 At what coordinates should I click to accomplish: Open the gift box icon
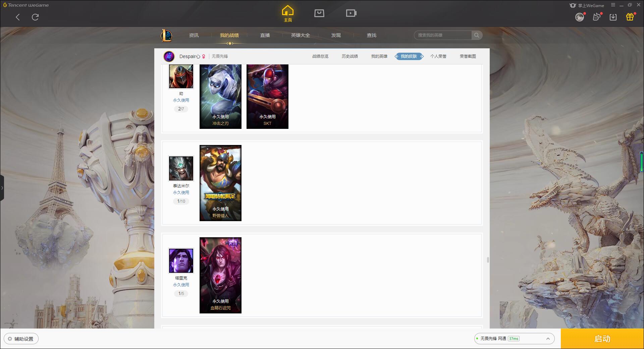[x=630, y=17]
